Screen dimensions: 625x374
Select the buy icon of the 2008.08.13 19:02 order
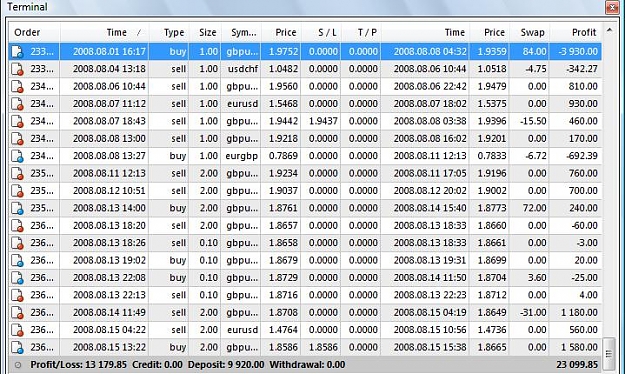coord(17,260)
